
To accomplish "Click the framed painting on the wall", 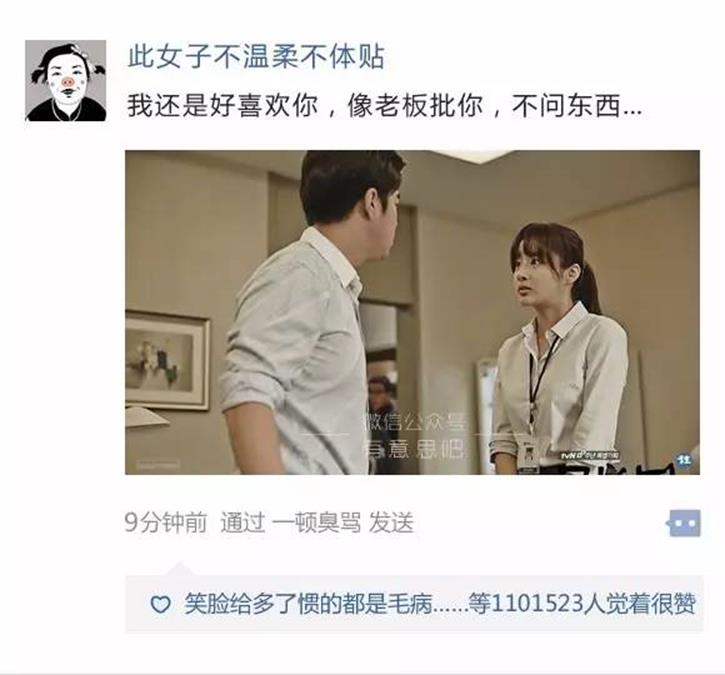I will click(x=167, y=360).
